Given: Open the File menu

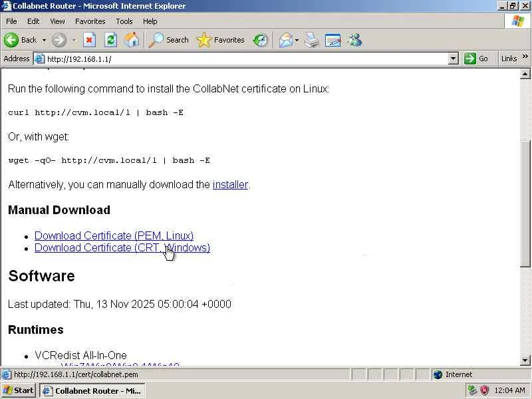Looking at the screenshot, I should (x=11, y=21).
